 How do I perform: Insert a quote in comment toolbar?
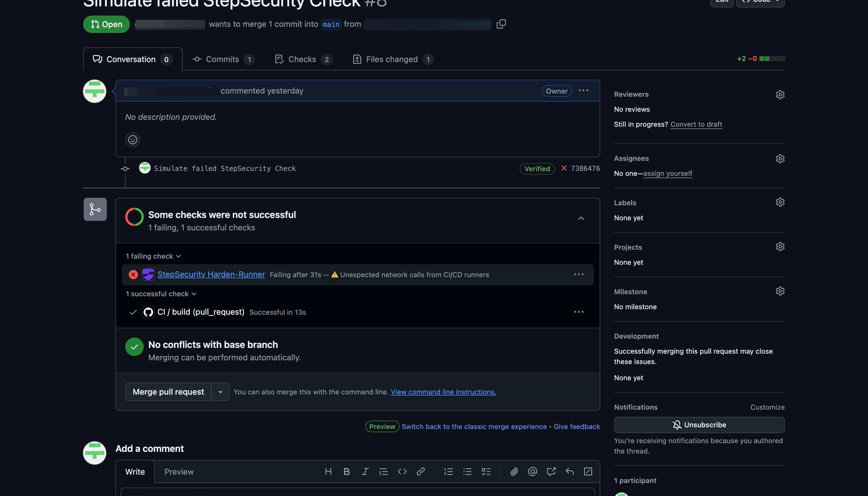click(384, 471)
